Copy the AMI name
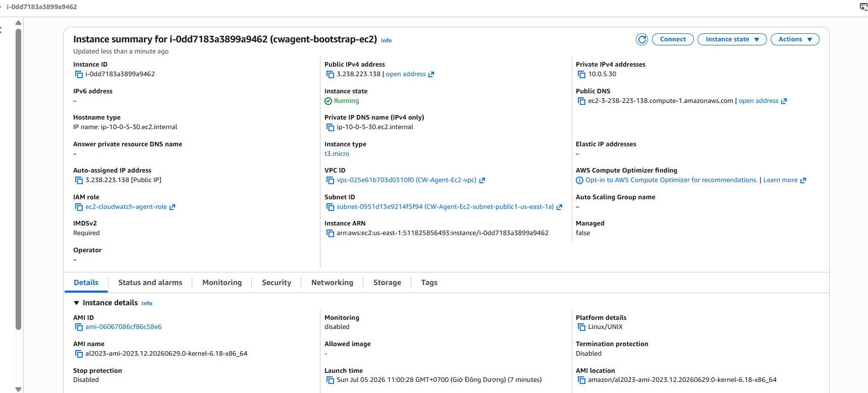 click(79, 354)
